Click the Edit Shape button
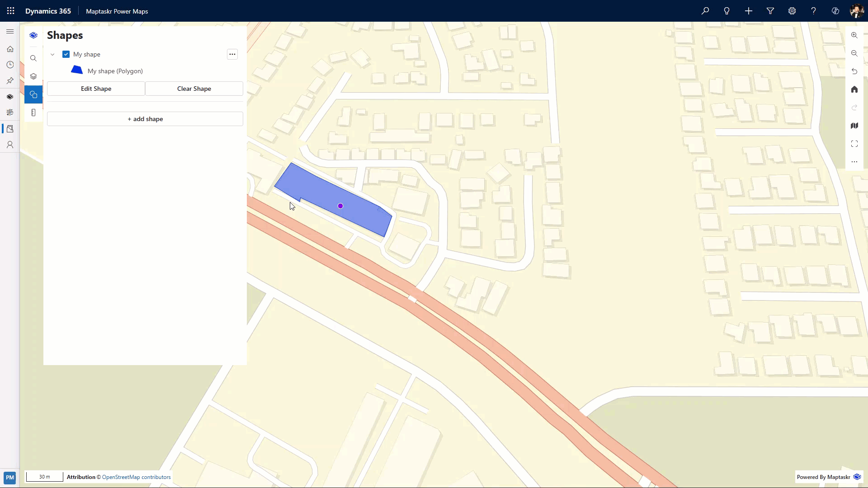868x488 pixels. [x=96, y=89]
